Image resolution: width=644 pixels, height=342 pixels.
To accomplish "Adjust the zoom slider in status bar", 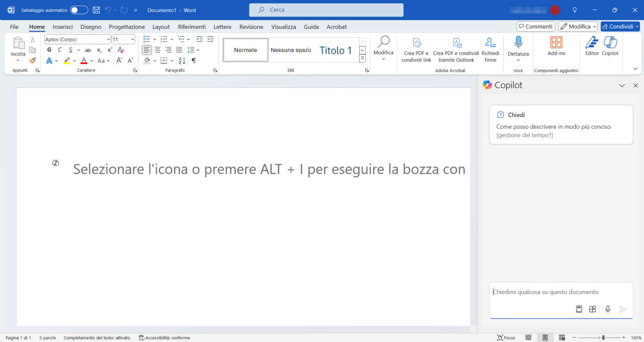I will tap(603, 338).
